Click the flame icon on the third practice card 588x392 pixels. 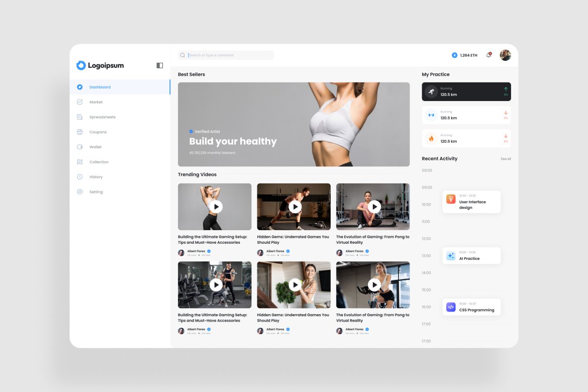430,138
